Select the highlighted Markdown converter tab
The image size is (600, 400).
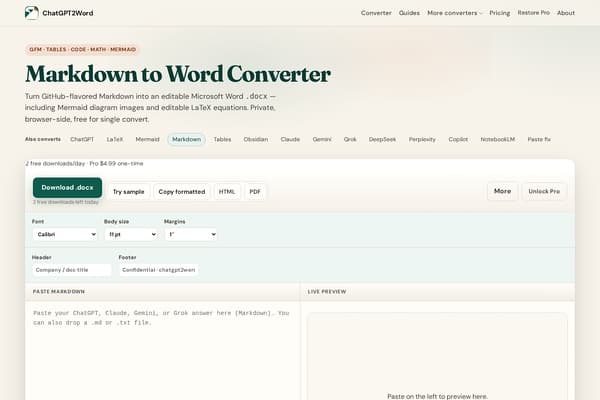pos(186,139)
